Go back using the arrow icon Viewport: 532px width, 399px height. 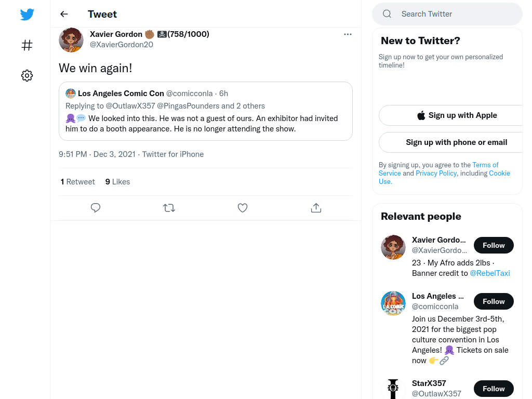(64, 14)
